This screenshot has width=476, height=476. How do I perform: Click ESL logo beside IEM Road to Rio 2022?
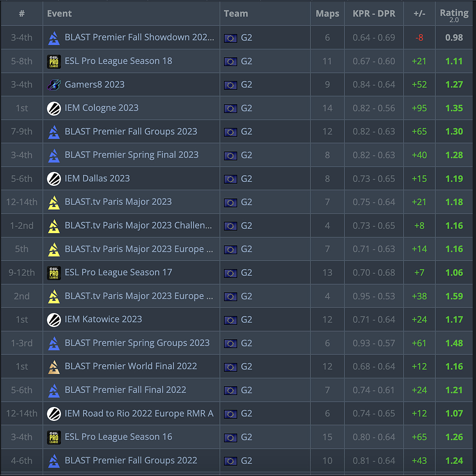point(54,414)
